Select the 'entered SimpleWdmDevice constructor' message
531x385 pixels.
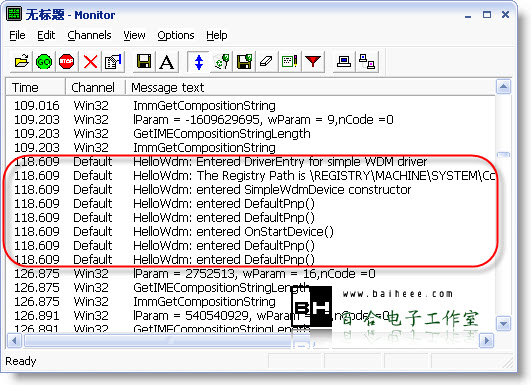(251, 189)
